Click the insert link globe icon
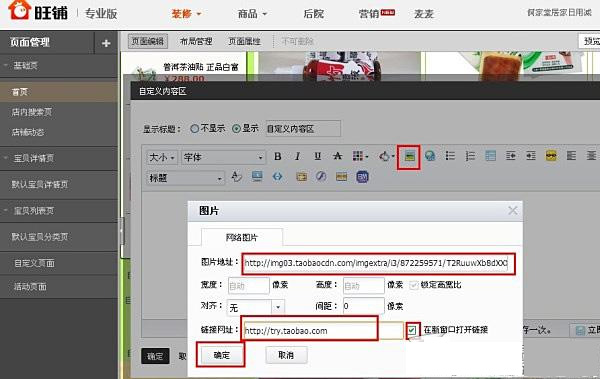This screenshot has width=600, height=379. click(x=430, y=156)
